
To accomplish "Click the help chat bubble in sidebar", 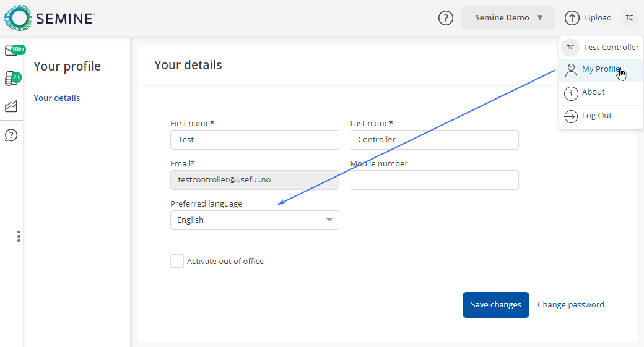I will point(11,135).
